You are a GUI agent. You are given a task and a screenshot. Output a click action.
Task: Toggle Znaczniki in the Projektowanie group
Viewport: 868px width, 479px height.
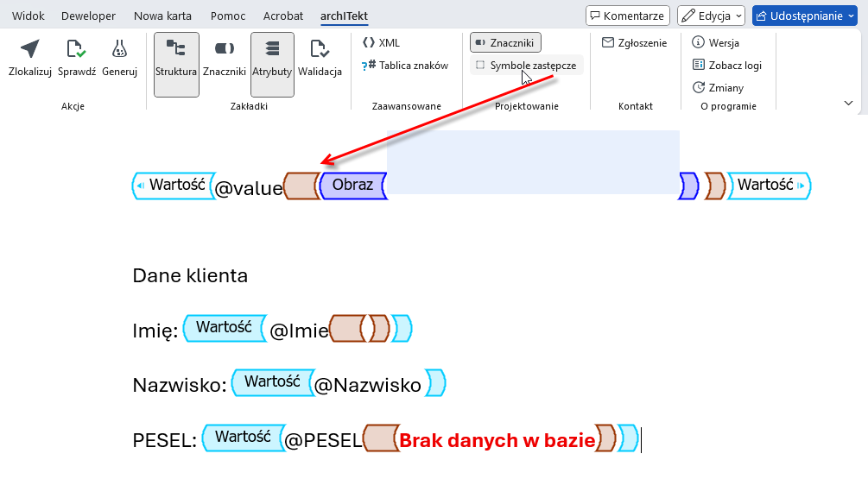(505, 42)
